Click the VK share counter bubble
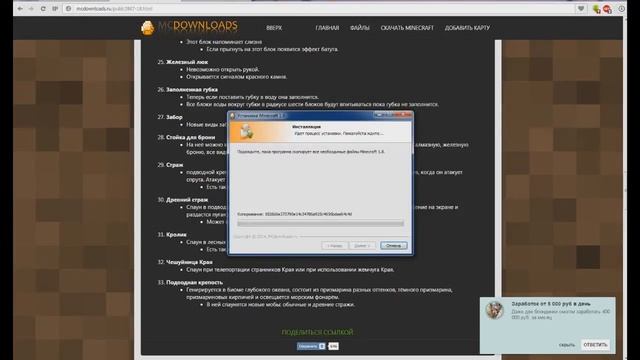This screenshot has width=640, height=360. 333,346
